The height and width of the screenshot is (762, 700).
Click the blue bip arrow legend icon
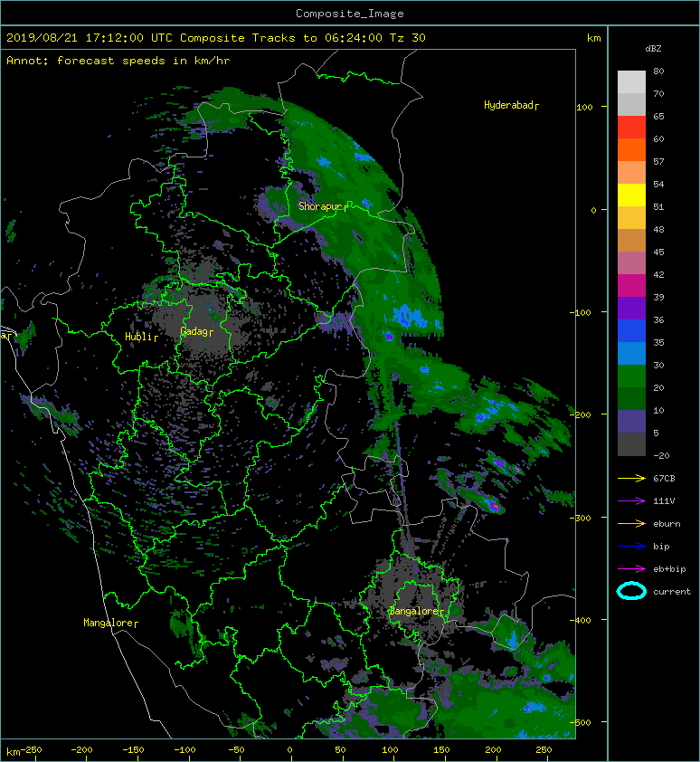point(631,547)
